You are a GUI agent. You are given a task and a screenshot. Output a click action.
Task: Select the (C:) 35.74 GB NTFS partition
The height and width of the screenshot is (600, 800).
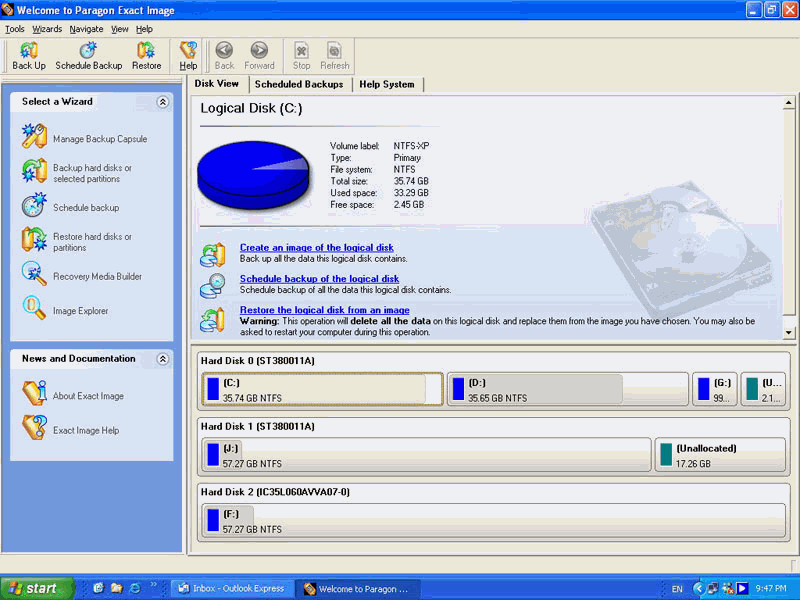click(322, 389)
